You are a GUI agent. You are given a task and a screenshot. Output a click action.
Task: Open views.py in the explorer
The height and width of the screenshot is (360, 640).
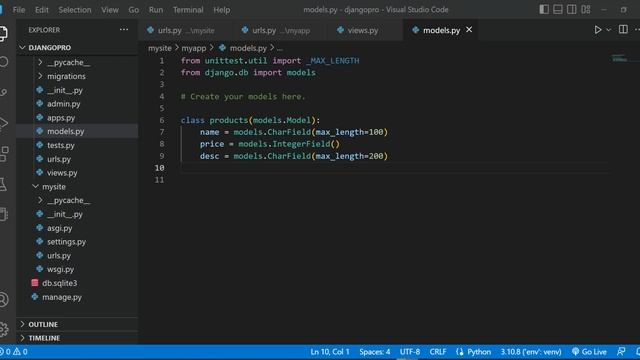click(78, 173)
